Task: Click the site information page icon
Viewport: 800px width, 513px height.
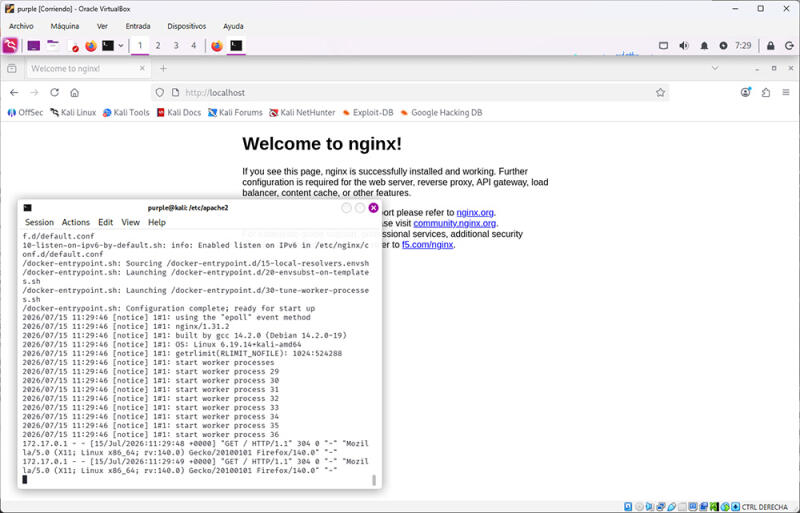Action: tap(176, 92)
